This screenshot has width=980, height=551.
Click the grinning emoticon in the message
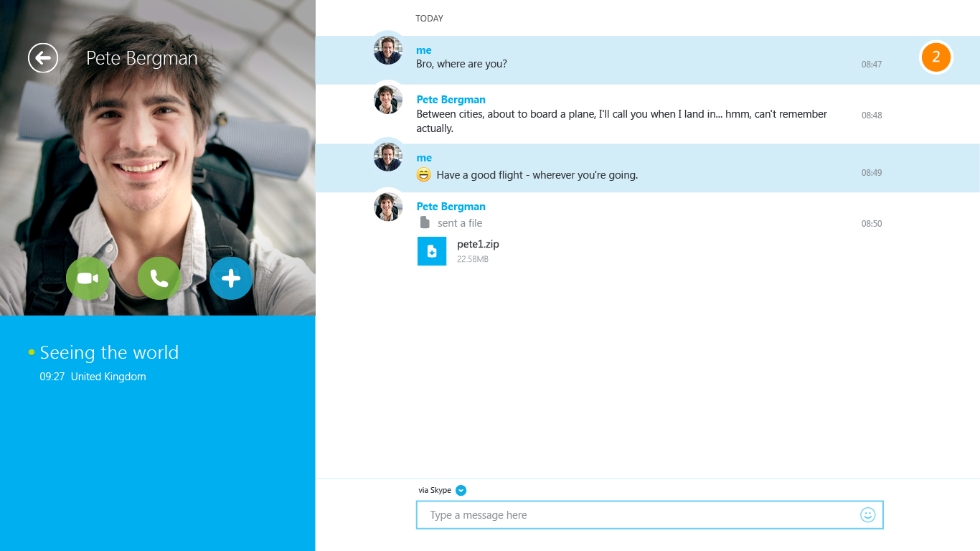(x=424, y=174)
